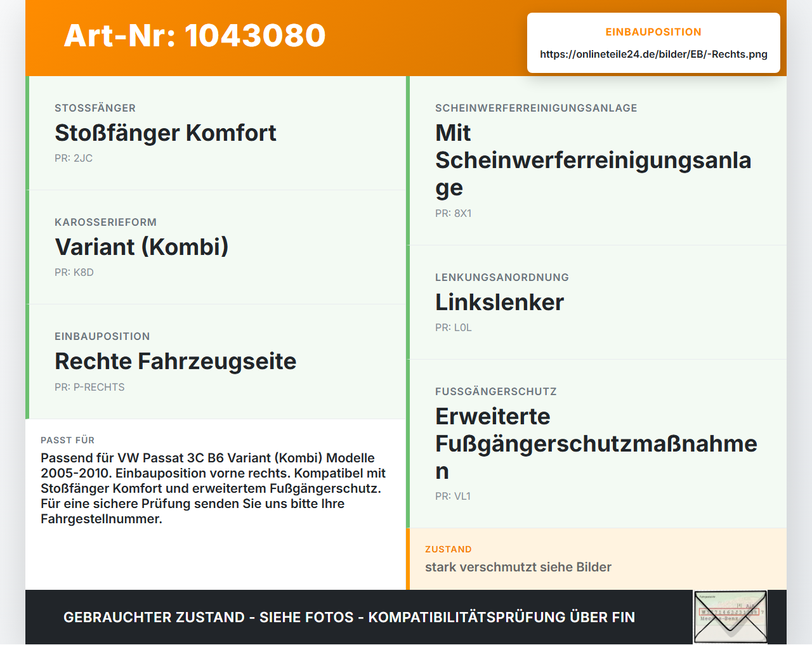Click the Art-Nr: 1043080 heading
The height and width of the screenshot is (645, 812).
195,36
